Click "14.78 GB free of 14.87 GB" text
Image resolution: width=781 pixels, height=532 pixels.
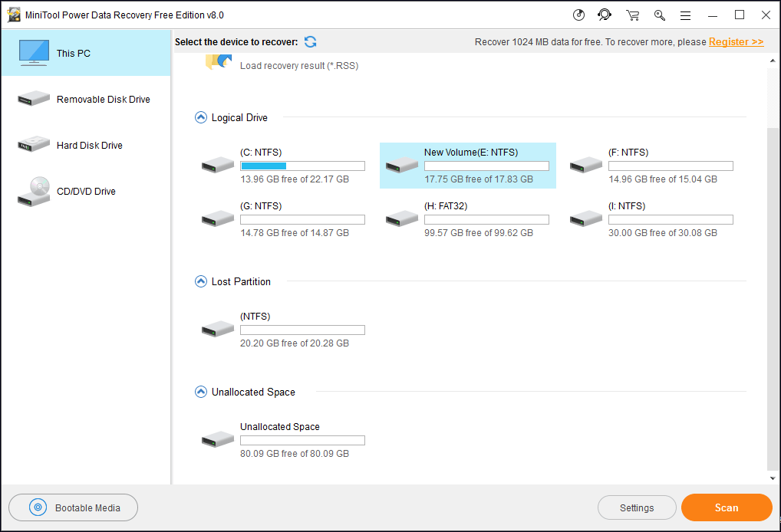point(295,233)
